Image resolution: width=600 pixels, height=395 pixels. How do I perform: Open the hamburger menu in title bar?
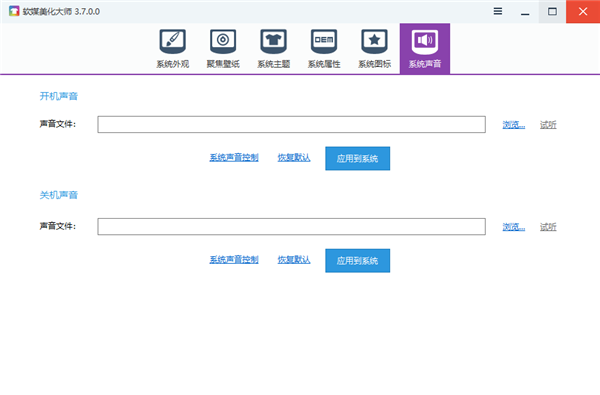[498, 11]
